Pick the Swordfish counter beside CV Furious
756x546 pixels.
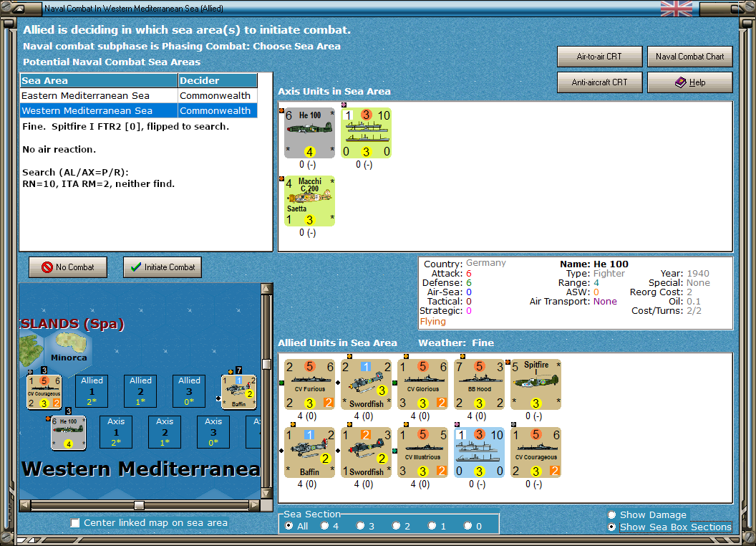click(366, 385)
